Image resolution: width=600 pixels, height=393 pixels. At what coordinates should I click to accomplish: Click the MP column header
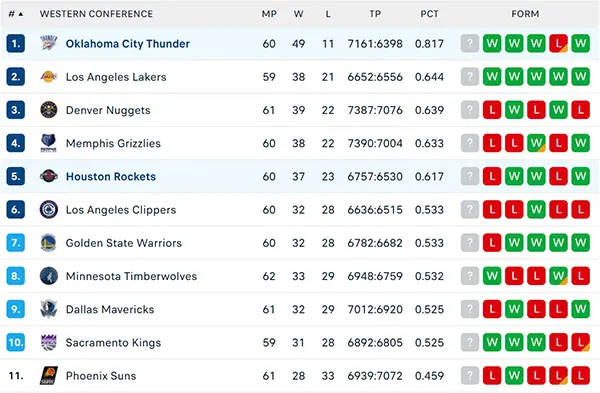(x=269, y=14)
